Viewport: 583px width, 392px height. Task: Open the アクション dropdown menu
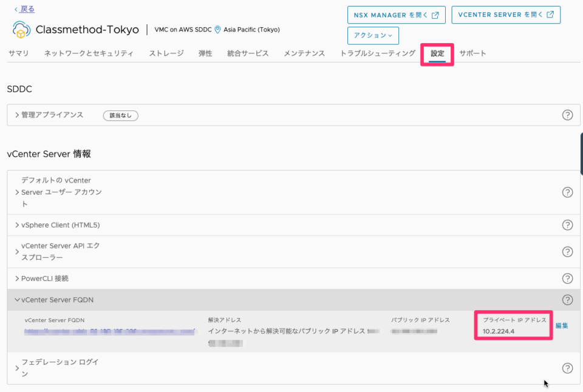pyautogui.click(x=373, y=36)
